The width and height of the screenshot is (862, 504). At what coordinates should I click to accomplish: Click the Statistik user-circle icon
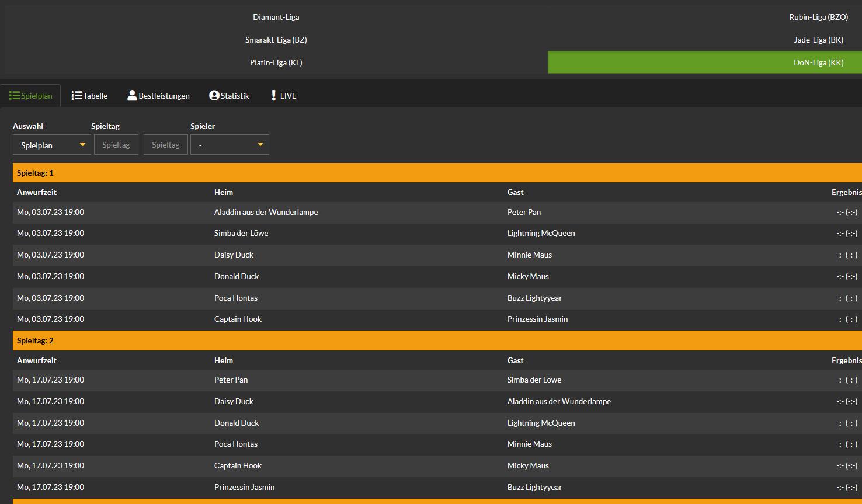tap(214, 96)
